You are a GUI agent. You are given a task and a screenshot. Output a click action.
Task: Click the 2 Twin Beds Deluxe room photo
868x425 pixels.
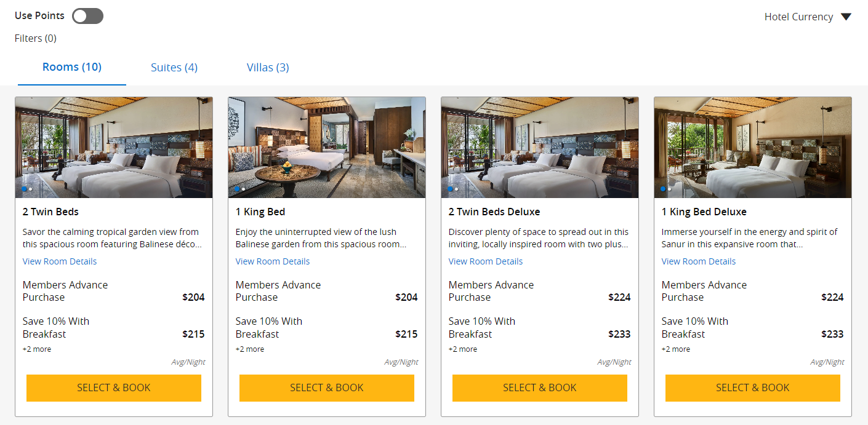[539, 146]
